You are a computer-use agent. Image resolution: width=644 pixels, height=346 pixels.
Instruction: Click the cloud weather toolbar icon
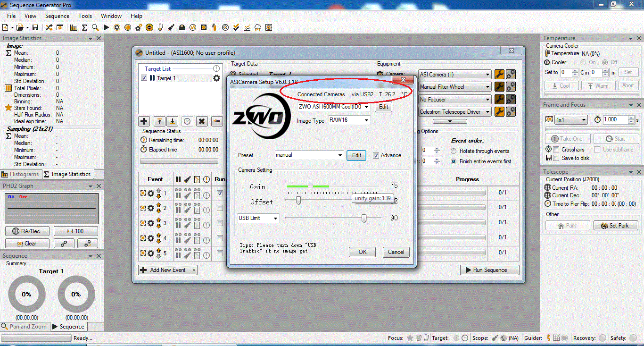point(258,27)
